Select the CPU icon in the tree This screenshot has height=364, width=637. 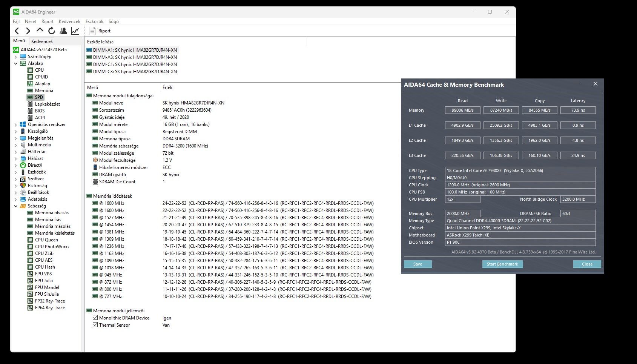click(x=30, y=70)
